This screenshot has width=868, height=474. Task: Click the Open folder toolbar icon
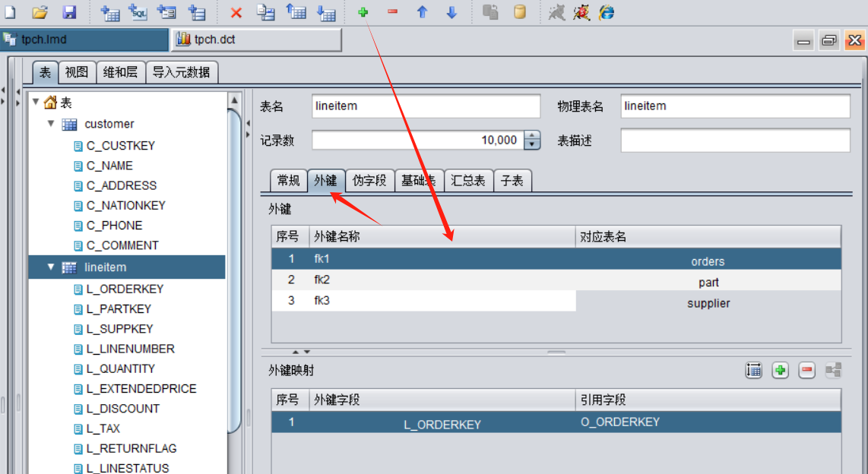(40, 11)
